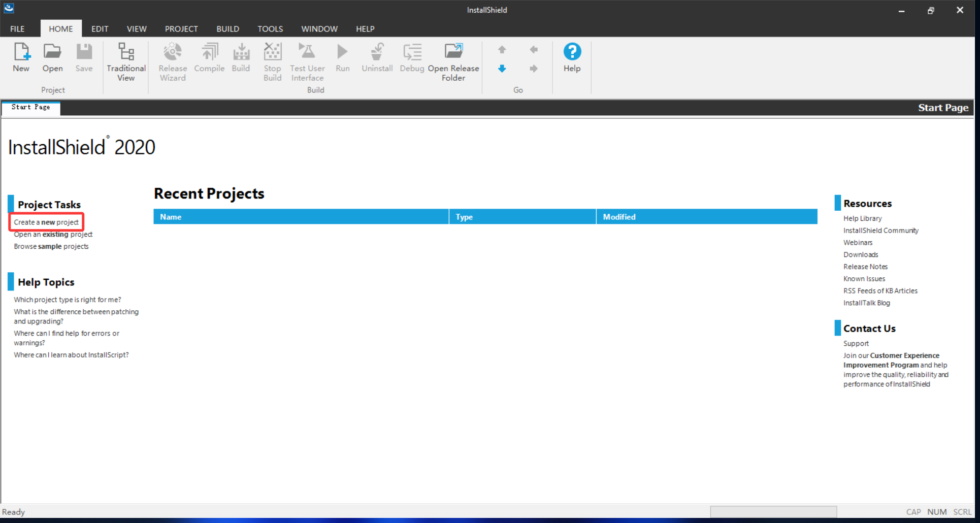Click the Downloads link
980x523 pixels.
tap(861, 255)
